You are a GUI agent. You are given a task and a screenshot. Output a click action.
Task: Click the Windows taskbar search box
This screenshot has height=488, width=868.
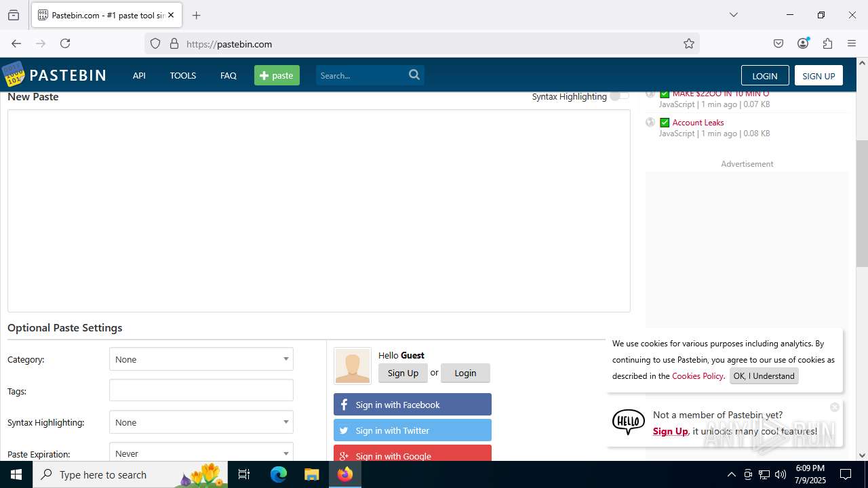130,474
